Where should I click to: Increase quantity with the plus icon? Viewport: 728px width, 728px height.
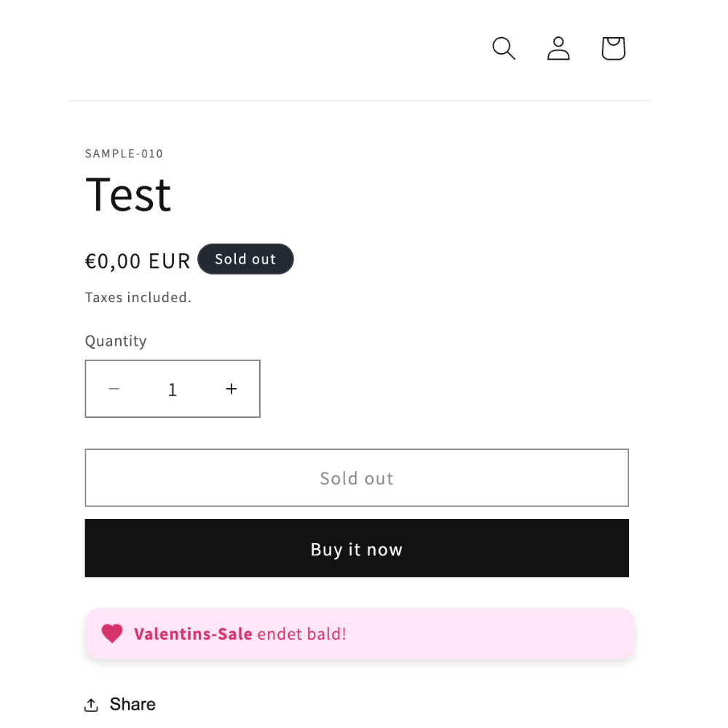(x=232, y=389)
